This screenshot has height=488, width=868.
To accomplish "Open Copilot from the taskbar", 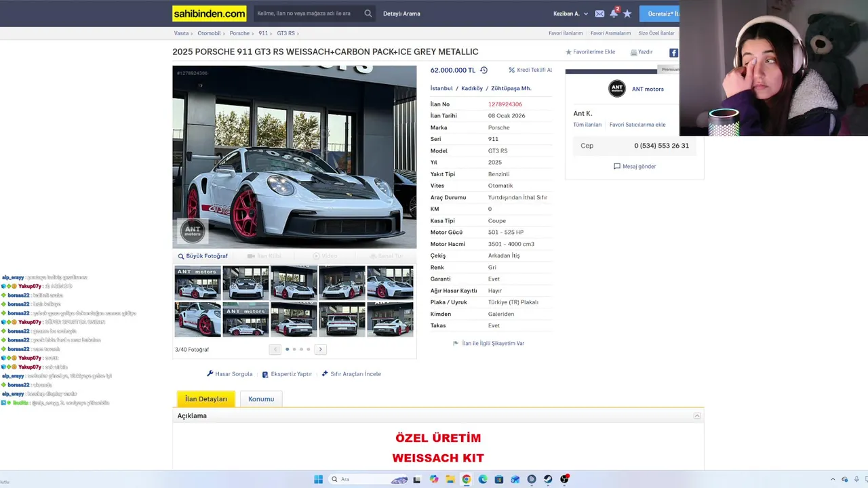I will click(x=434, y=479).
